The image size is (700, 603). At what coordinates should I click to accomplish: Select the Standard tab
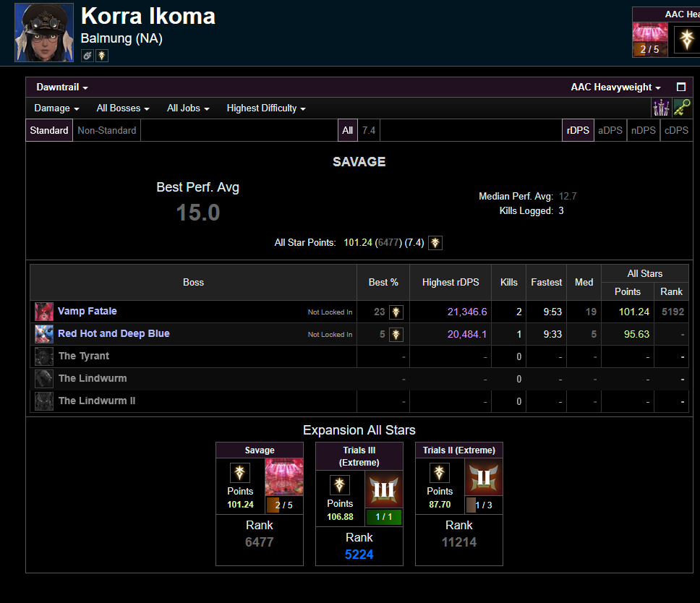pos(49,130)
